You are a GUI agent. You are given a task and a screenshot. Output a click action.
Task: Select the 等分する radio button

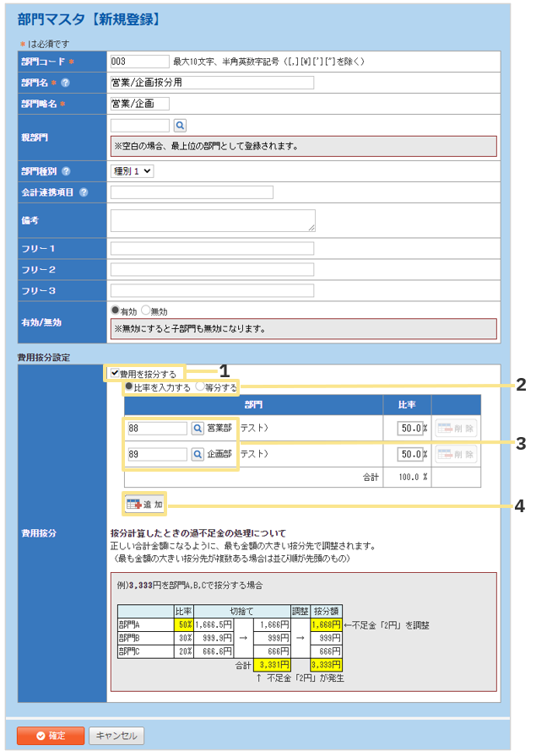click(x=200, y=386)
